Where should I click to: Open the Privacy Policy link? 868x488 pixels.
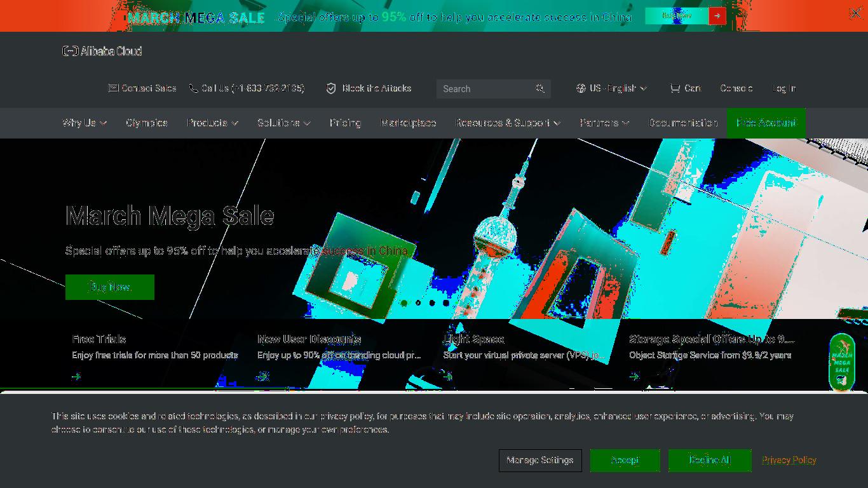coord(789,460)
